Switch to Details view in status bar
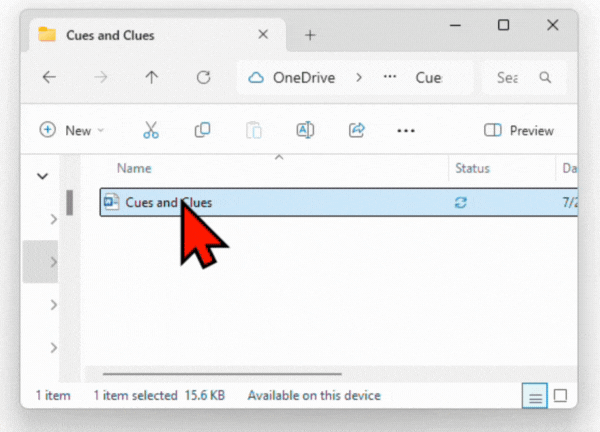600x432 pixels. click(x=536, y=396)
